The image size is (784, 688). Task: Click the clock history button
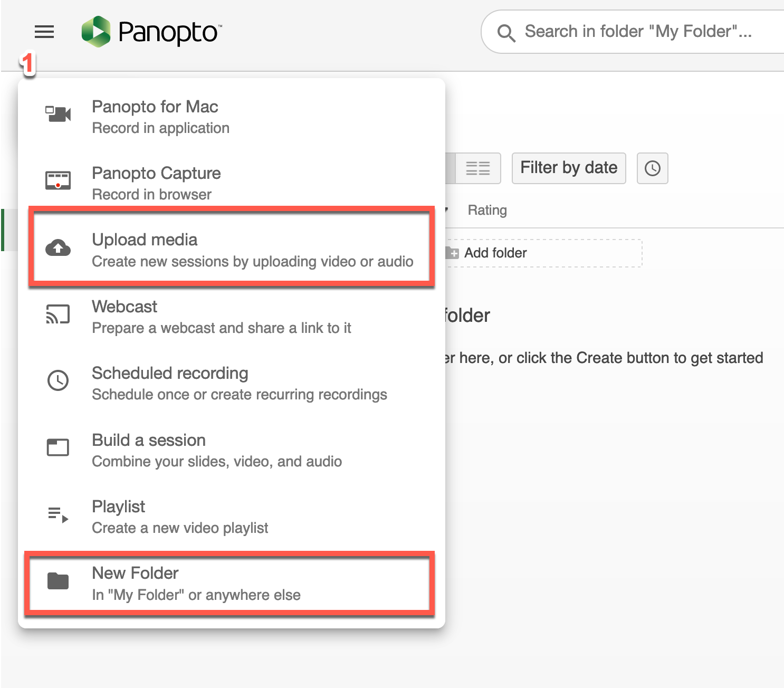point(653,168)
